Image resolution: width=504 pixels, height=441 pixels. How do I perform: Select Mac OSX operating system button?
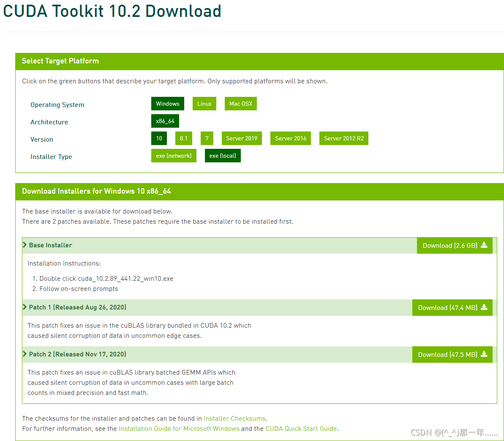[x=240, y=104]
